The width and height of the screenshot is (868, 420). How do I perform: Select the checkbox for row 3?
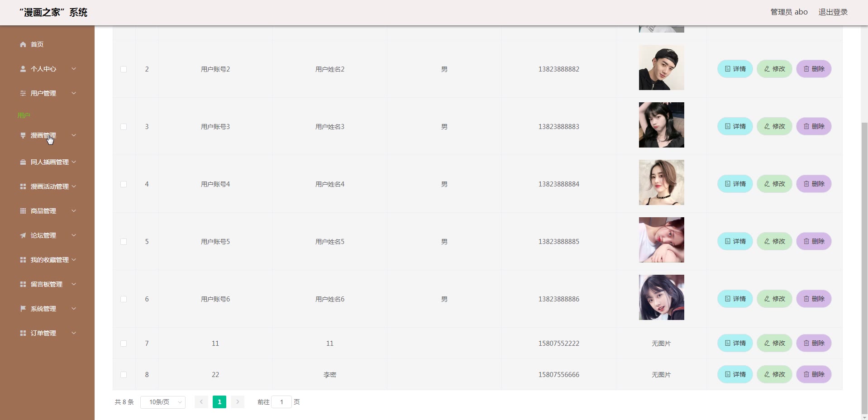point(124,127)
